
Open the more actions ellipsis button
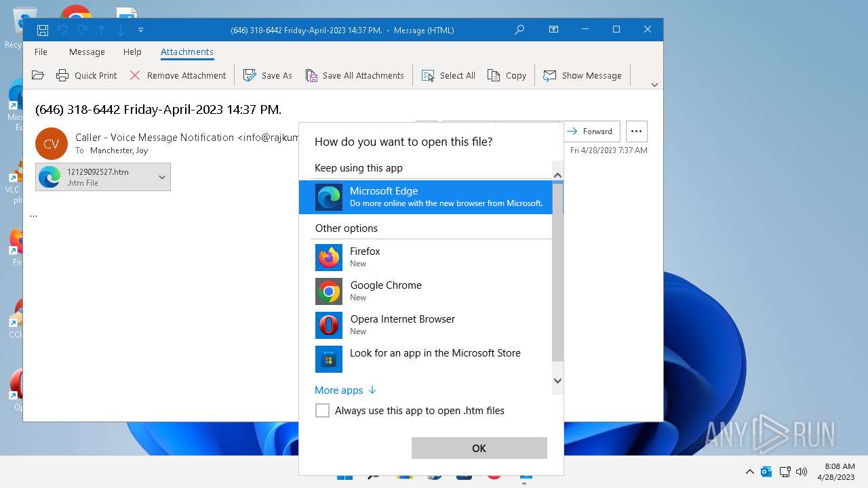[x=636, y=131]
